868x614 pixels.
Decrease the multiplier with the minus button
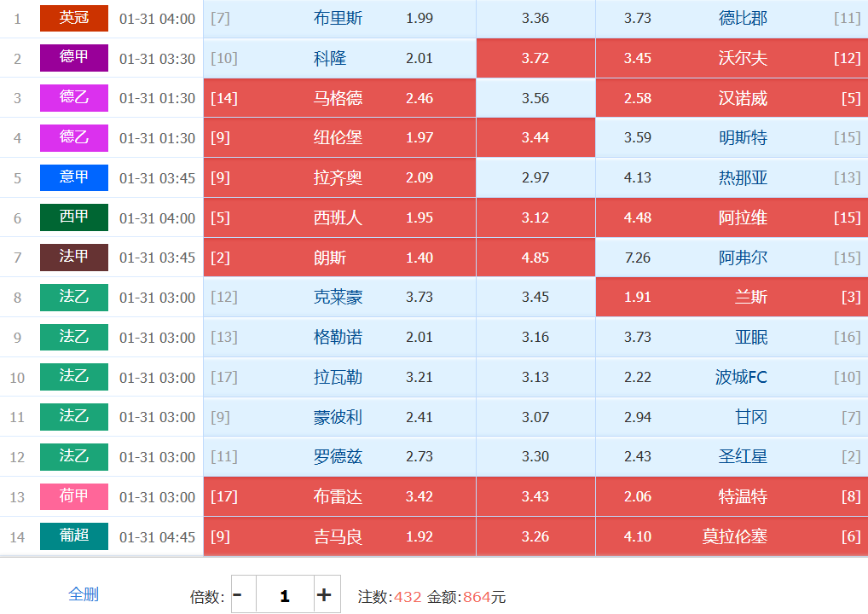pyautogui.click(x=238, y=595)
